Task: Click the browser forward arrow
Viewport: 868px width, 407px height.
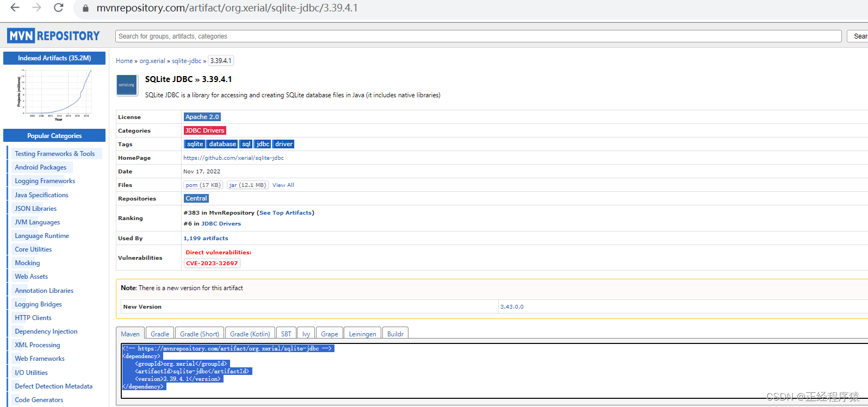Action: click(x=36, y=8)
